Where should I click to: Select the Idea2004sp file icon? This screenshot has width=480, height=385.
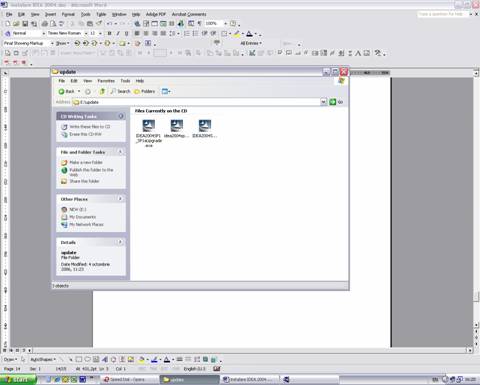pos(177,129)
